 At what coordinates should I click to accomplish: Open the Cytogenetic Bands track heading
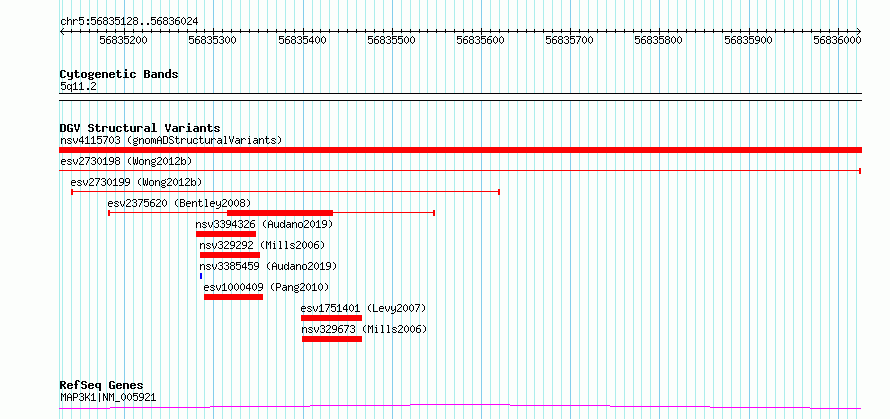119,74
